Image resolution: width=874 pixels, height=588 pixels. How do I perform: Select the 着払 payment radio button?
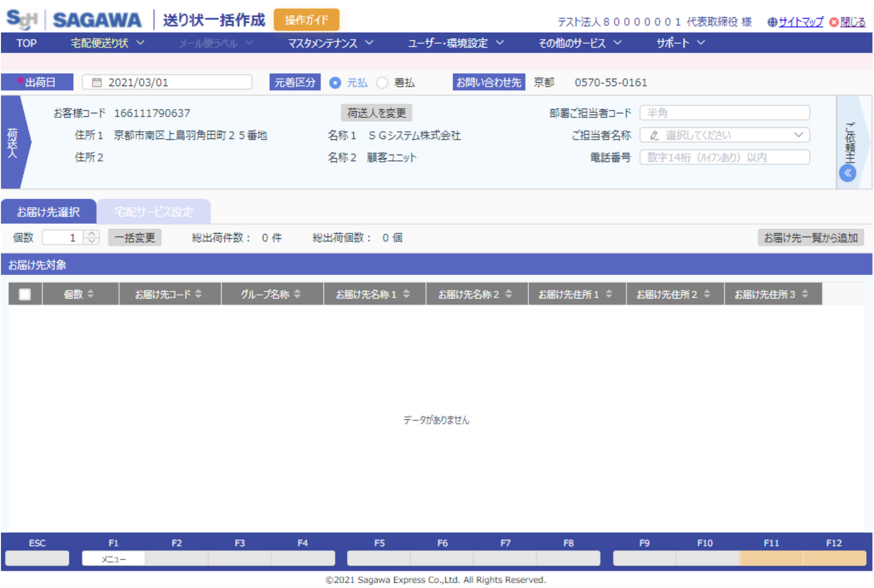tap(382, 82)
